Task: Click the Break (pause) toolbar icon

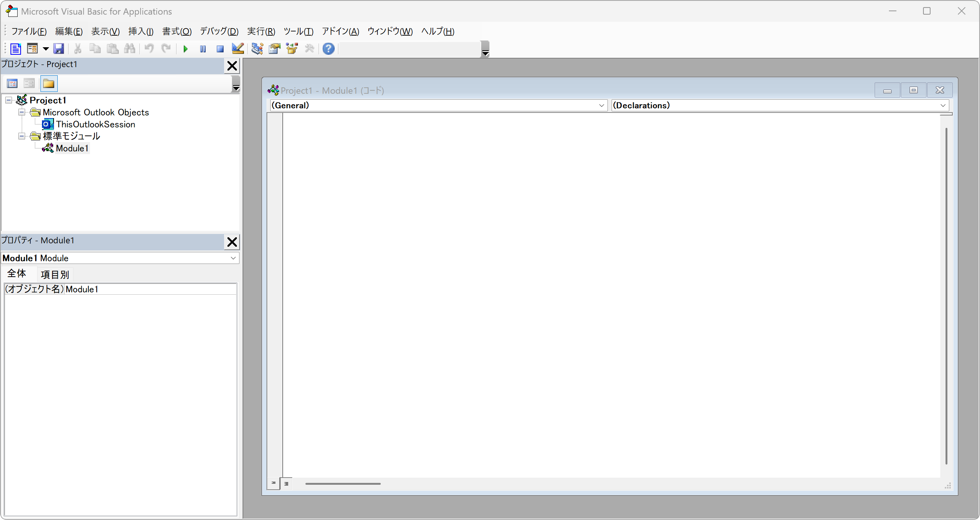Action: [x=203, y=49]
